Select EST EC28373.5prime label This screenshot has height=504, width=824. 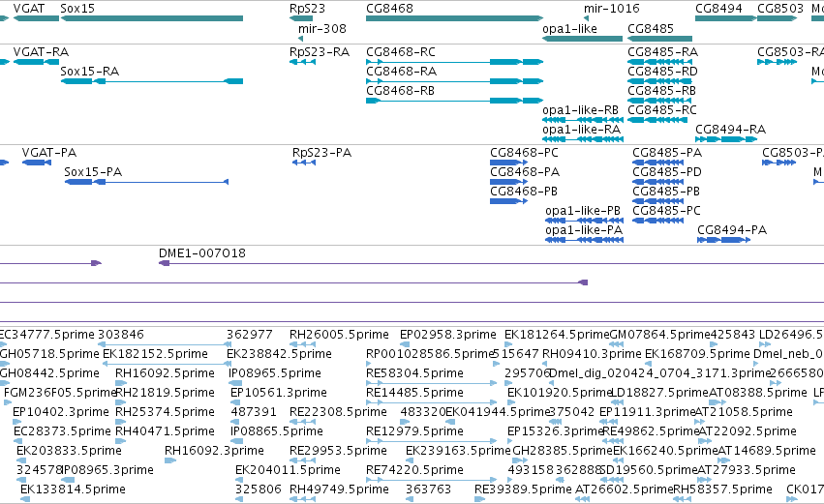pyautogui.click(x=62, y=431)
